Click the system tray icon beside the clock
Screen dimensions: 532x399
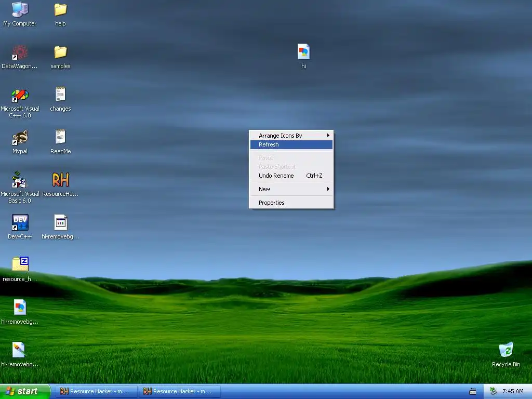coord(494,391)
